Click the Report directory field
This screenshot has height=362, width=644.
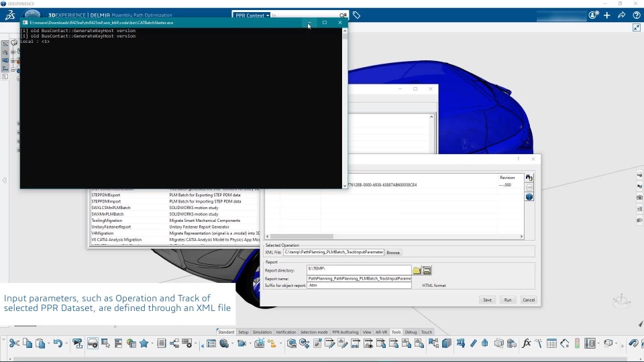[x=359, y=269]
